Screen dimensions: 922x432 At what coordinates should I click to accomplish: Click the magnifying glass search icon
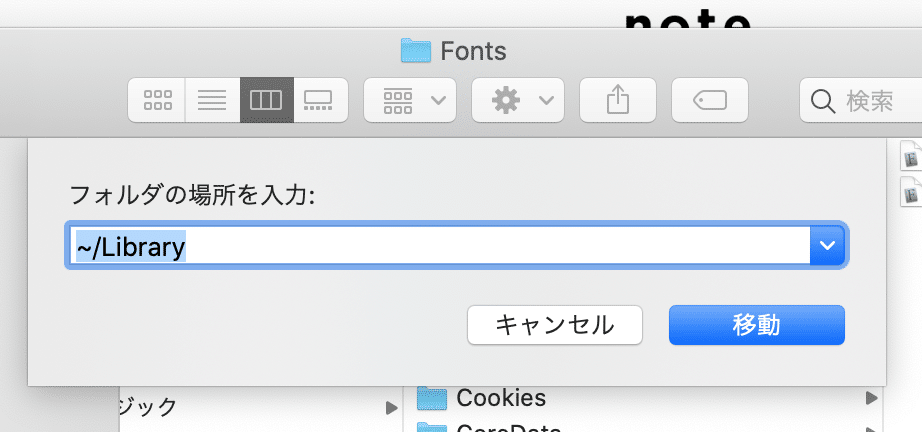(x=823, y=102)
